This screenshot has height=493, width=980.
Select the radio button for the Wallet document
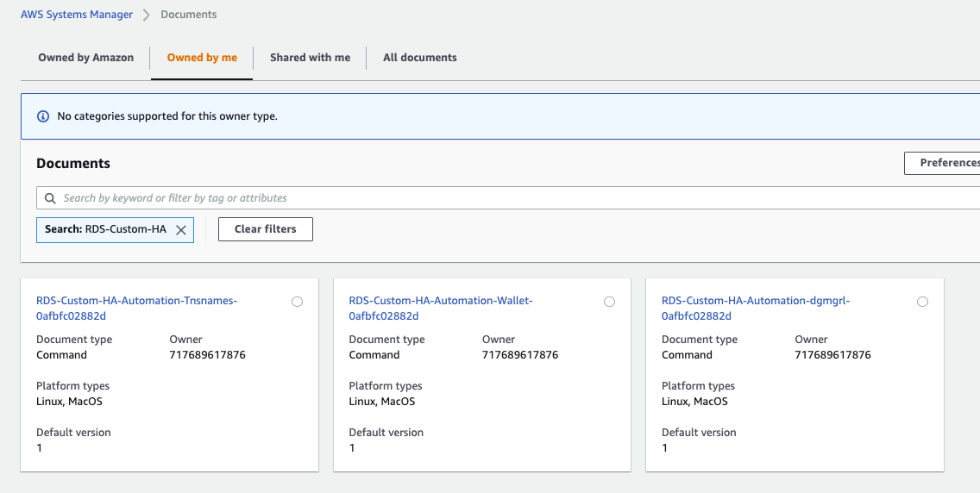(x=609, y=302)
